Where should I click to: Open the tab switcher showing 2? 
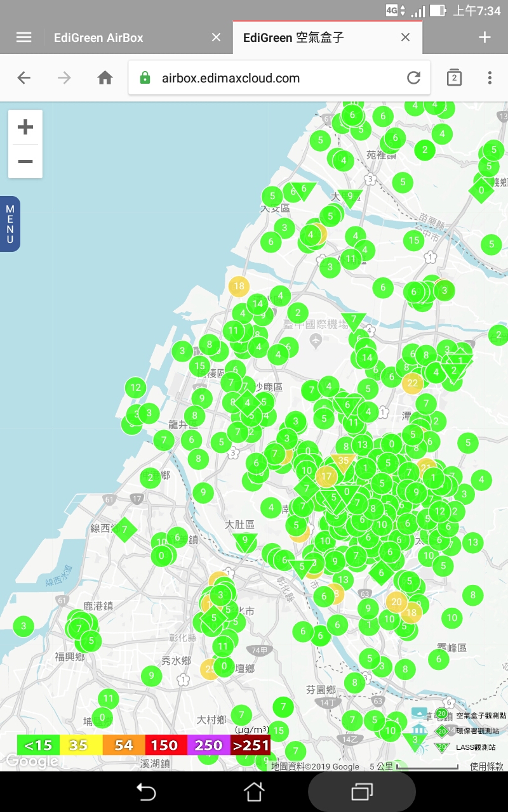pos(454,78)
